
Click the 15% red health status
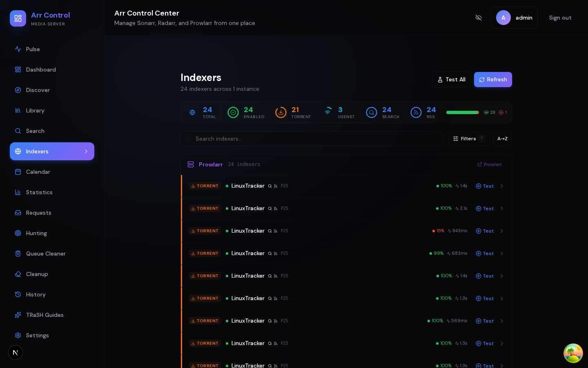438,231
